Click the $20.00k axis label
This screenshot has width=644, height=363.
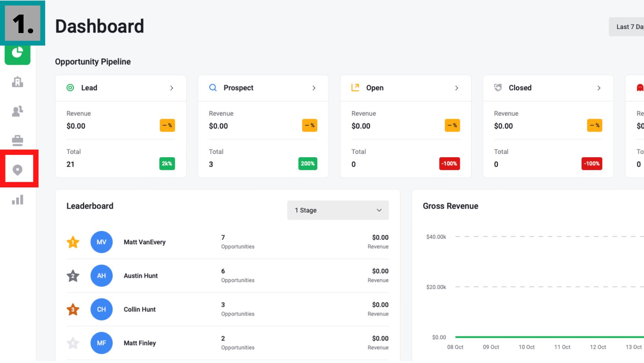click(436, 287)
